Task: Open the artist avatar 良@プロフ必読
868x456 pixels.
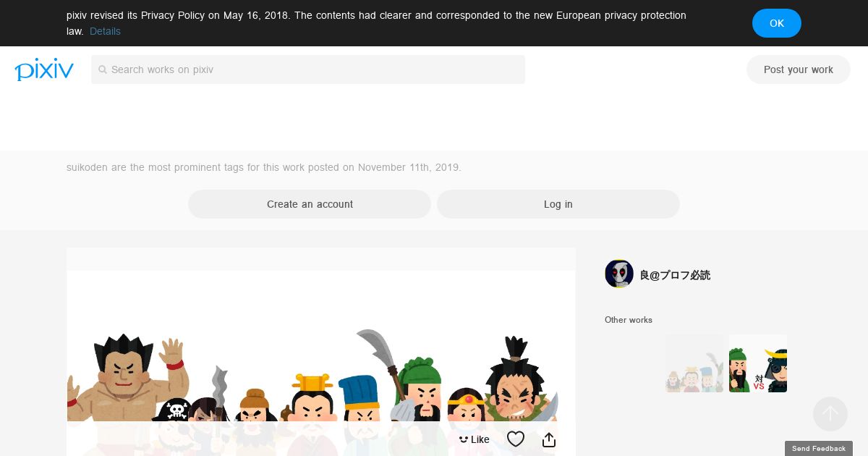Action: tap(619, 274)
